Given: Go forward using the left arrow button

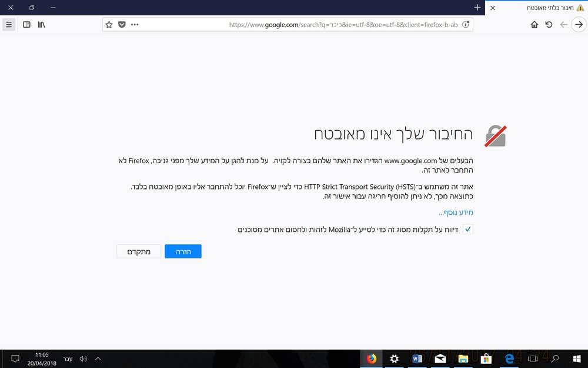Looking at the screenshot, I should coord(564,25).
